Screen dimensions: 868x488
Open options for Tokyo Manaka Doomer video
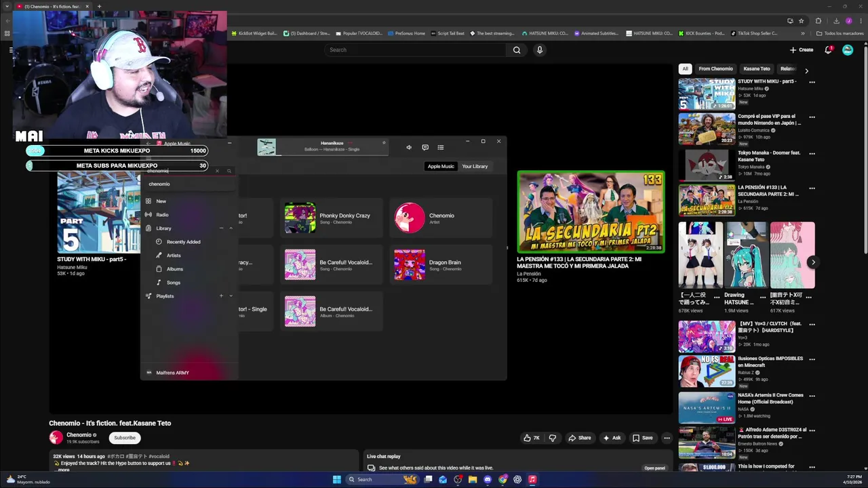click(812, 153)
